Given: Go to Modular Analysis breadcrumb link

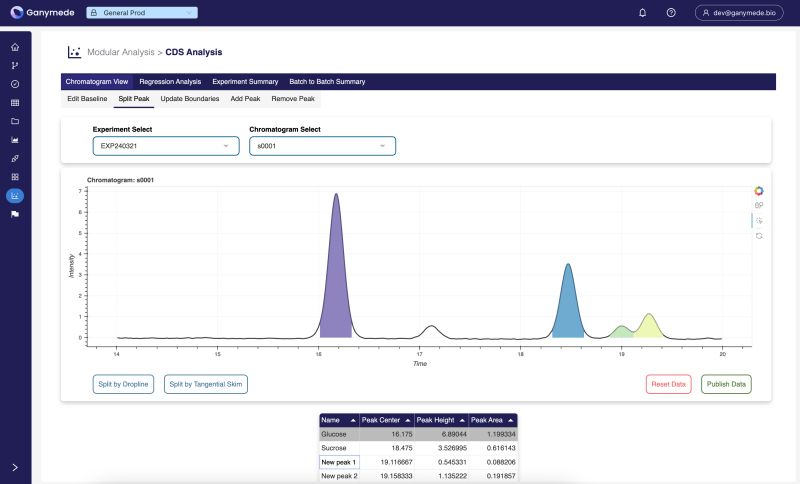Looking at the screenshot, I should tap(120, 52).
